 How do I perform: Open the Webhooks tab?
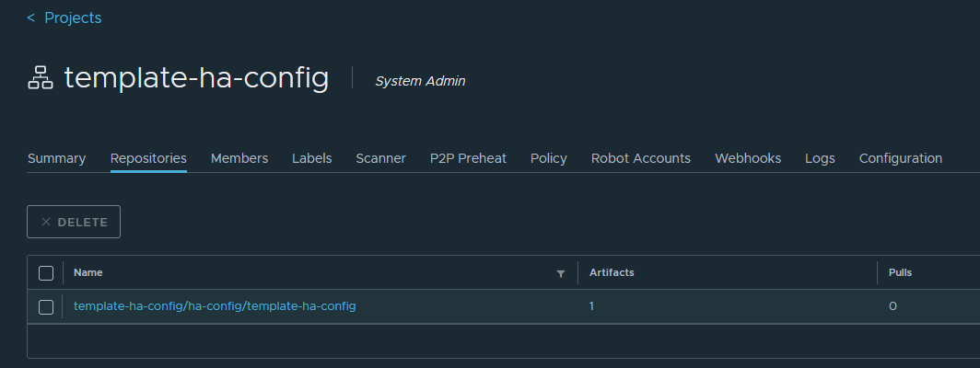(x=747, y=158)
